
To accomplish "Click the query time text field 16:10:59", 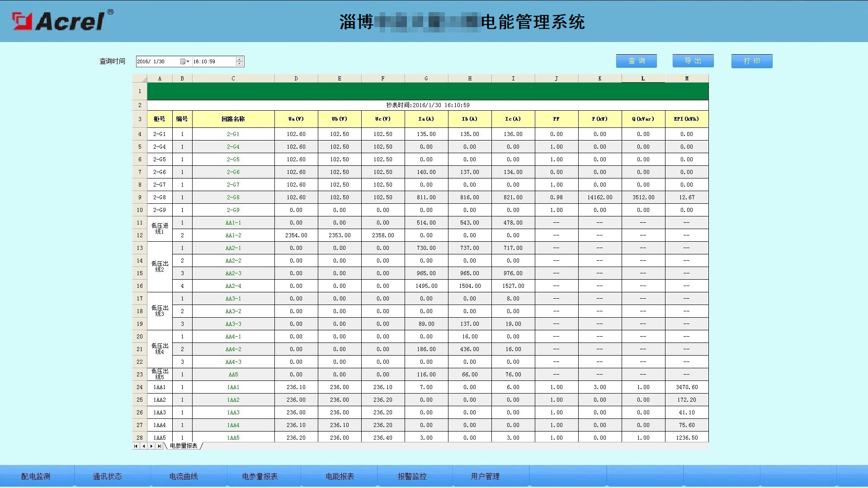I will 212,61.
